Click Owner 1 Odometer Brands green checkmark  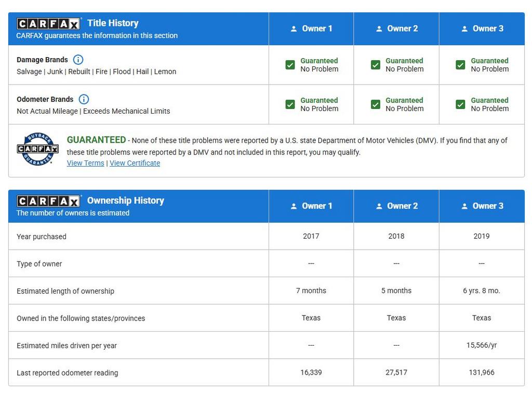point(290,104)
